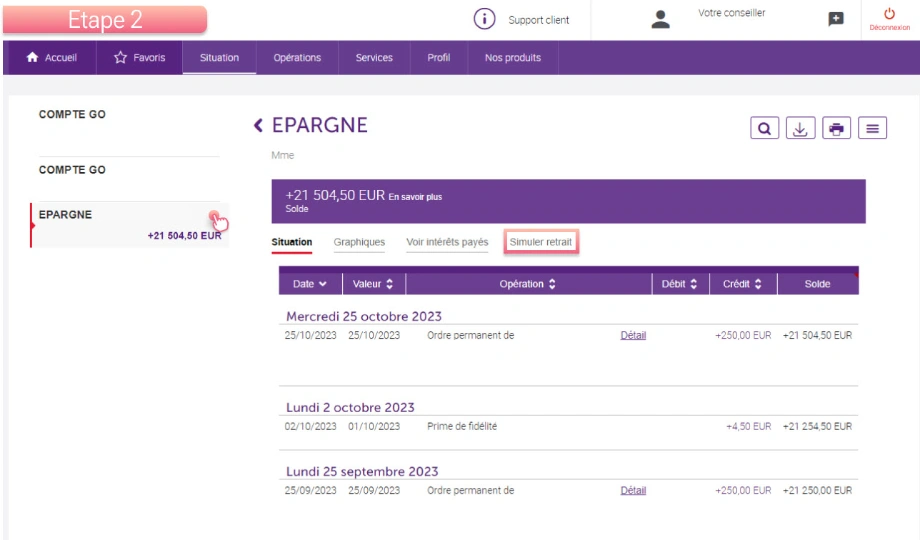
Task: Click the star icon beside Favoris
Action: [x=120, y=57]
